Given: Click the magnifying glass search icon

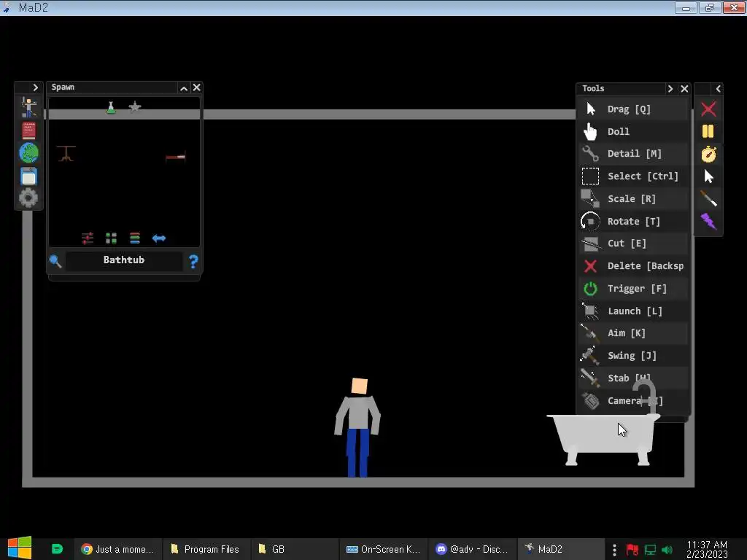Looking at the screenshot, I should pos(55,261).
